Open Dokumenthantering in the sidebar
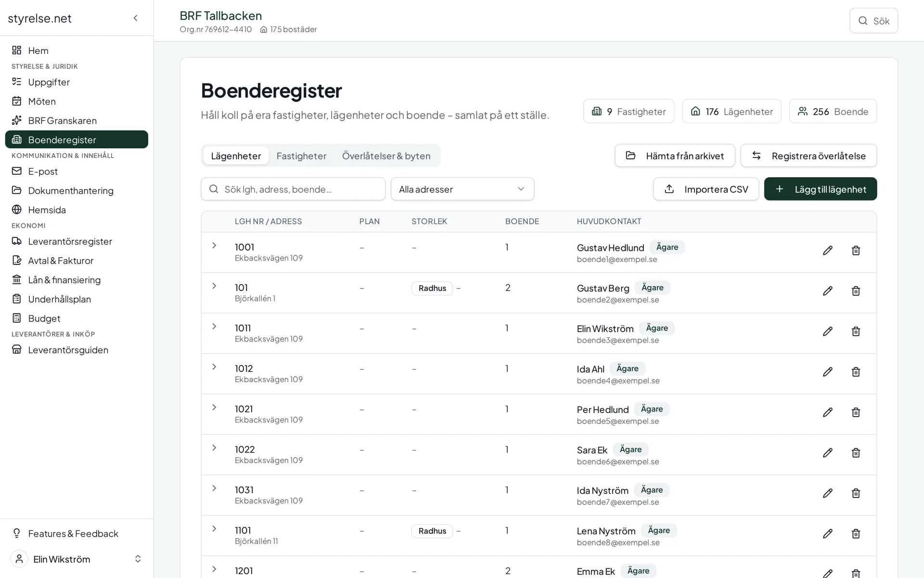The width and height of the screenshot is (924, 578). click(77, 190)
